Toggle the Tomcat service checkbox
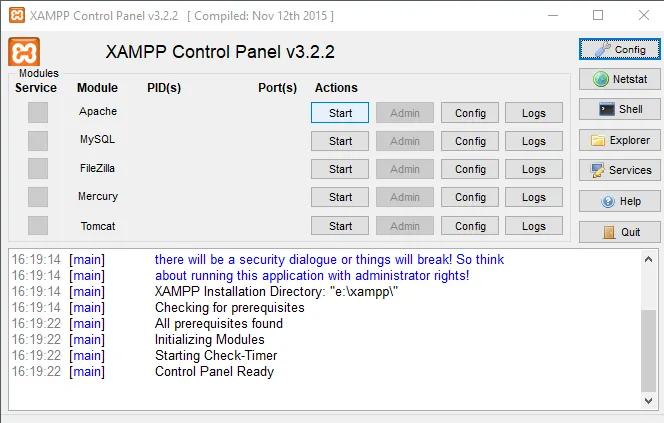Screen dimensions: 664x423 pyautogui.click(x=38, y=226)
